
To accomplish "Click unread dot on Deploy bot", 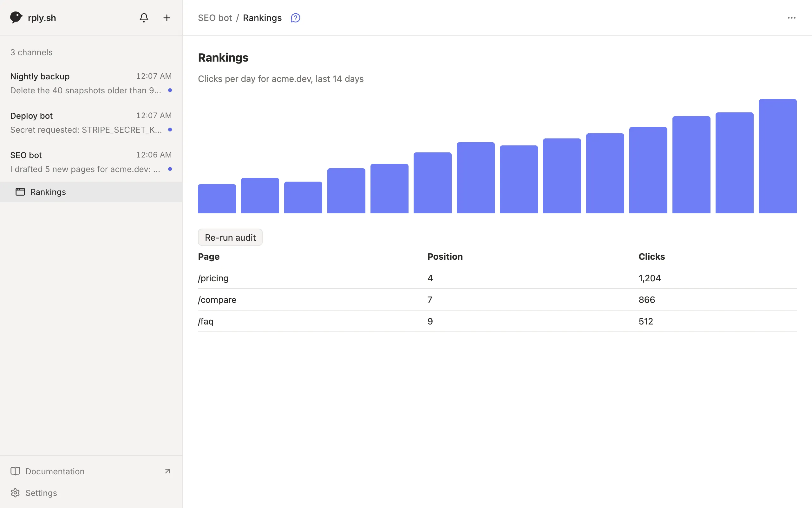I will click(x=170, y=129).
